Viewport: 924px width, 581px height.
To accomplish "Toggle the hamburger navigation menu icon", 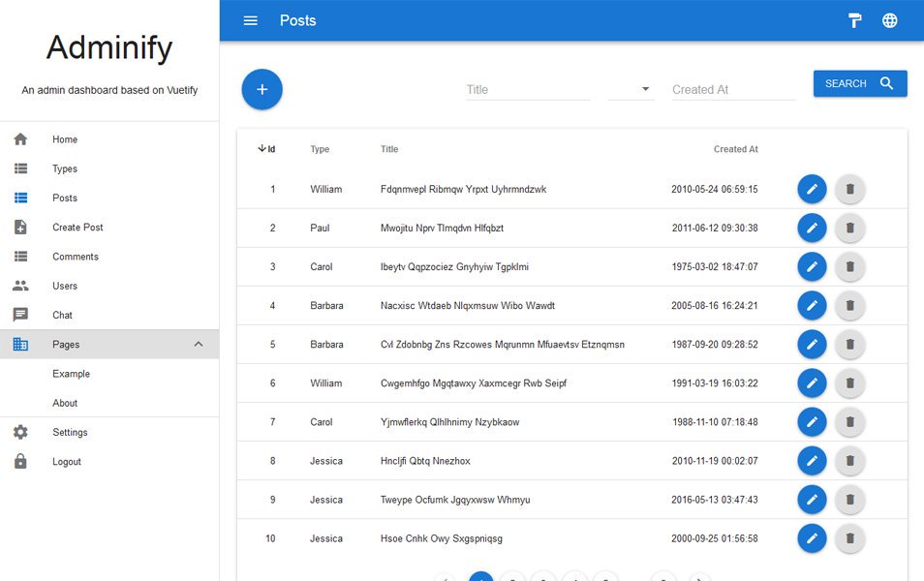I will (251, 20).
